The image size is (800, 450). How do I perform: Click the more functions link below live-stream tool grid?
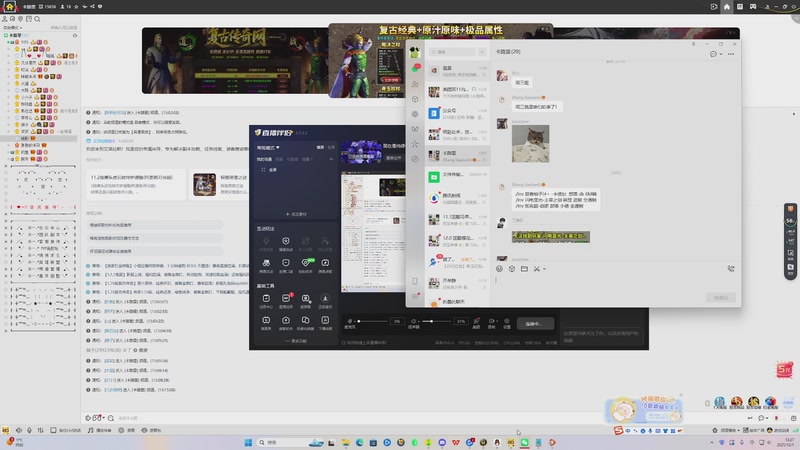[296, 341]
